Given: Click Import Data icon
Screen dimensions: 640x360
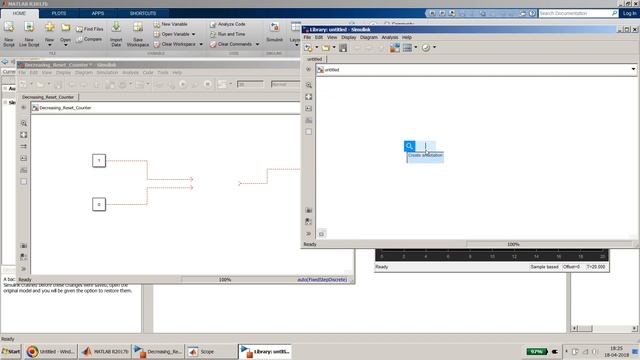Looking at the screenshot, I should click(x=116, y=33).
